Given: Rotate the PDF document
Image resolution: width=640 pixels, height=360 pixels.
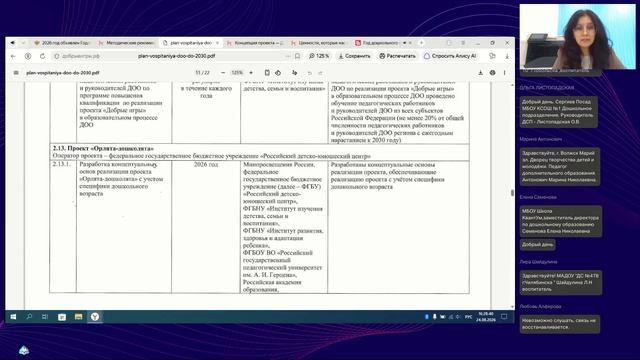Looking at the screenshot, I should point(278,73).
